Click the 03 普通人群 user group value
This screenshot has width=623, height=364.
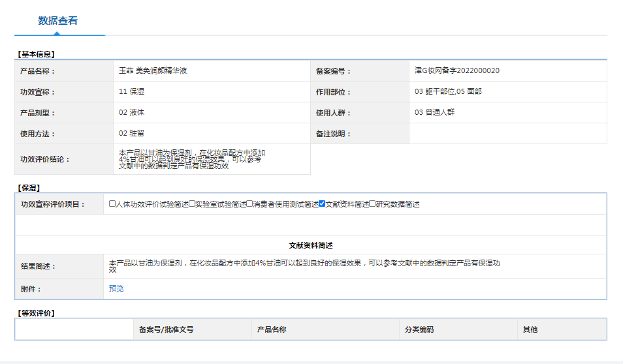point(434,112)
